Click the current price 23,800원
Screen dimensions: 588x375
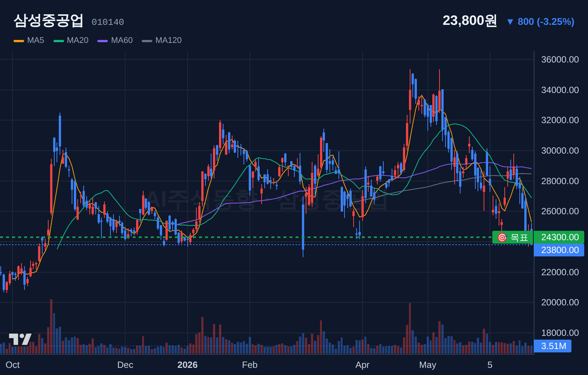coord(470,21)
